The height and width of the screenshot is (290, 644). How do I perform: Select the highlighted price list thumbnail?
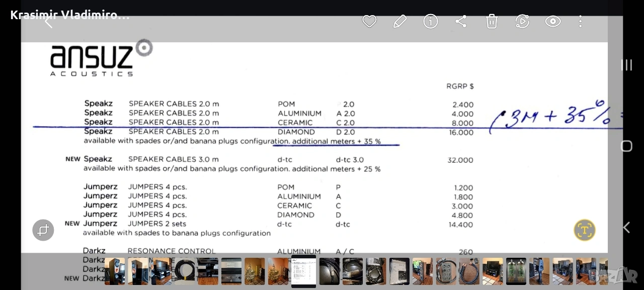pyautogui.click(x=303, y=271)
